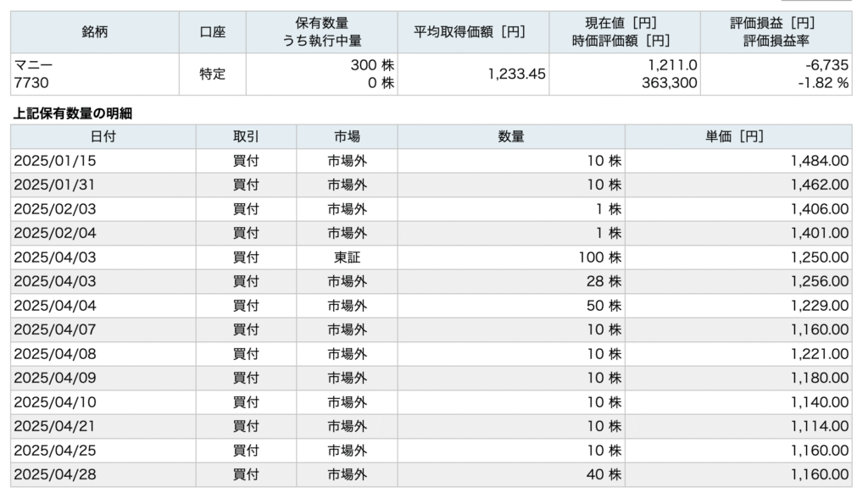The width and height of the screenshot is (868, 498).
Task: Click the 保有数量 うち執行中量 header
Action: [x=321, y=32]
